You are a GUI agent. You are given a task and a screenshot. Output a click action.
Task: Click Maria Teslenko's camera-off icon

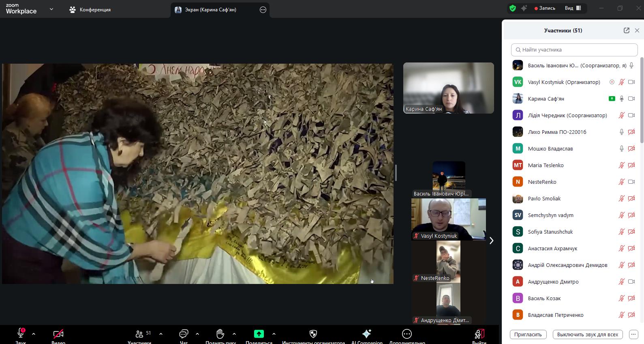(x=631, y=165)
